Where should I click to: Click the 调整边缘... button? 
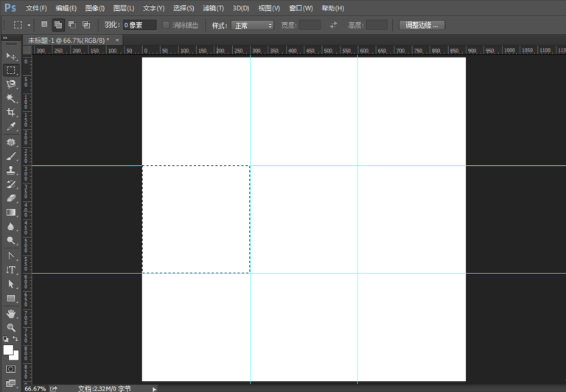422,25
